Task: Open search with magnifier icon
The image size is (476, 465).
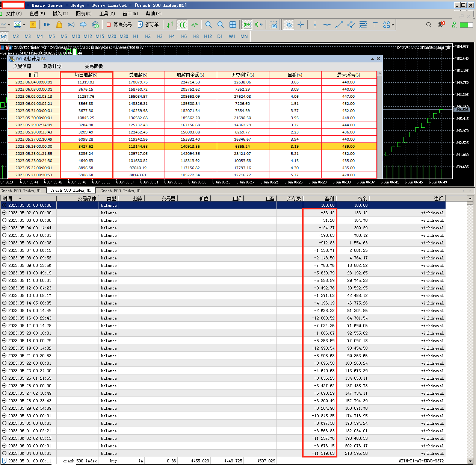Action: [429, 25]
